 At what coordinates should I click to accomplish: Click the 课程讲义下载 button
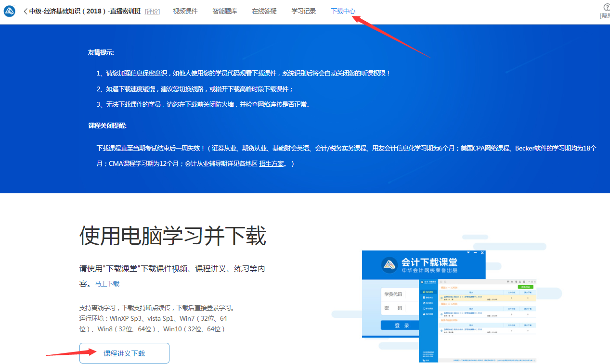pos(124,353)
